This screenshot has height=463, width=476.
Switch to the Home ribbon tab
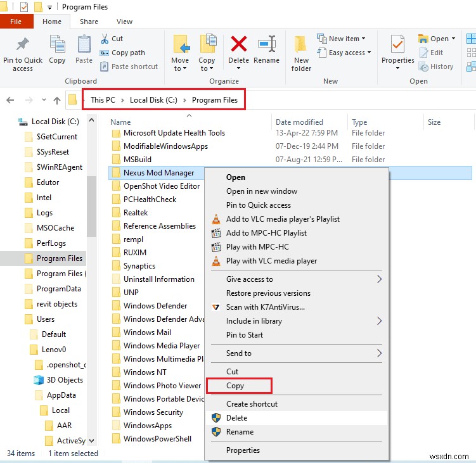tap(52, 22)
